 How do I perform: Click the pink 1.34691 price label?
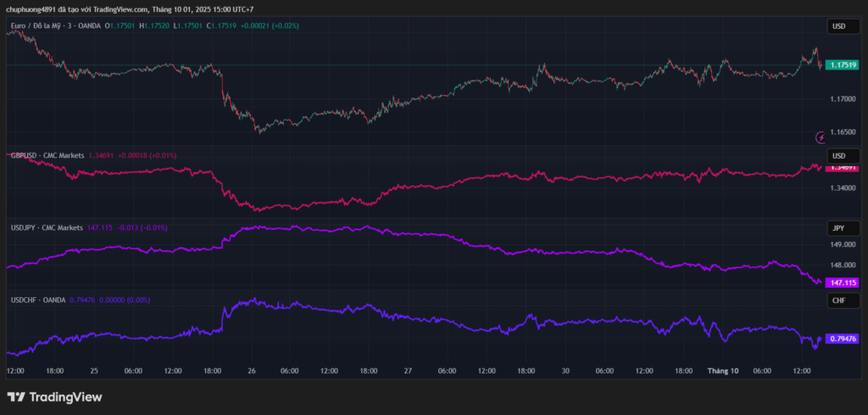[842, 167]
